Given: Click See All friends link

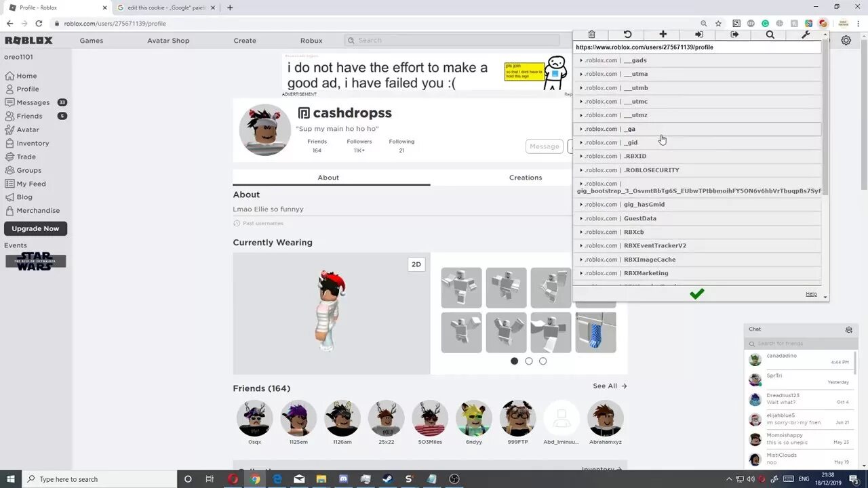Looking at the screenshot, I should pos(610,386).
